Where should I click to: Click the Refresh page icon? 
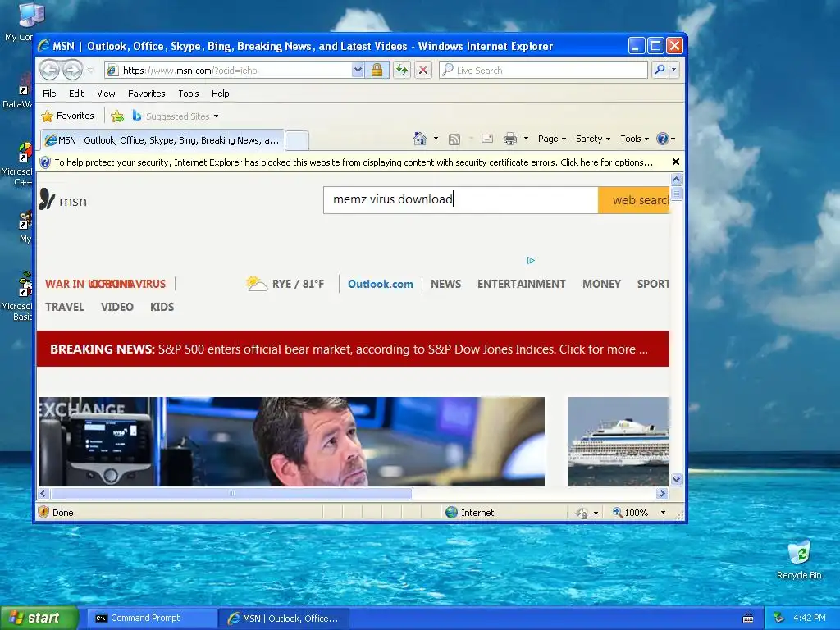(402, 71)
